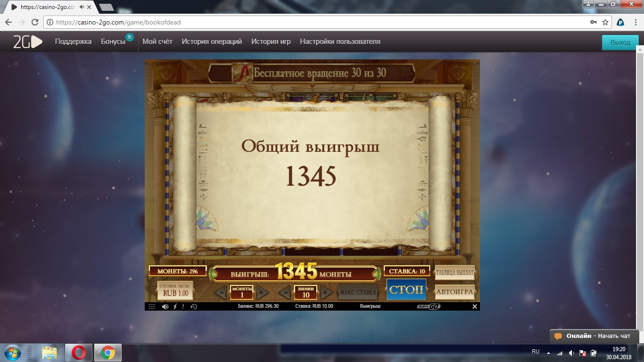
Task: Mute the game sound via speaker icon
Action: [165, 306]
